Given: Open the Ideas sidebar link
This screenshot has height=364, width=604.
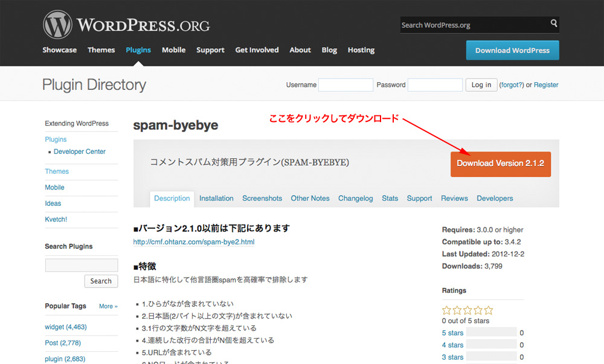Looking at the screenshot, I should click(x=53, y=203).
